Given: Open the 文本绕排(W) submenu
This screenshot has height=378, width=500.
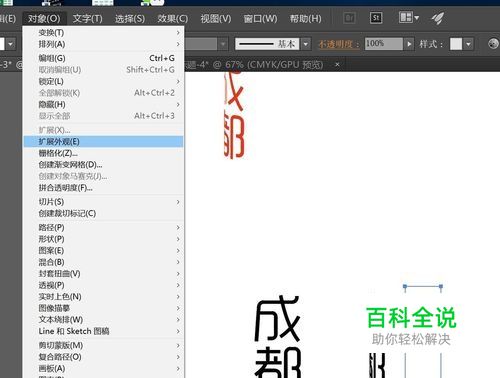Looking at the screenshot, I should pos(103,320).
